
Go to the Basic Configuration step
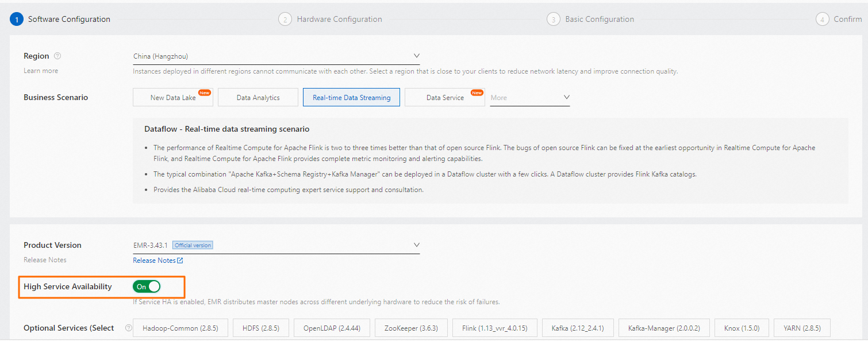600,19
